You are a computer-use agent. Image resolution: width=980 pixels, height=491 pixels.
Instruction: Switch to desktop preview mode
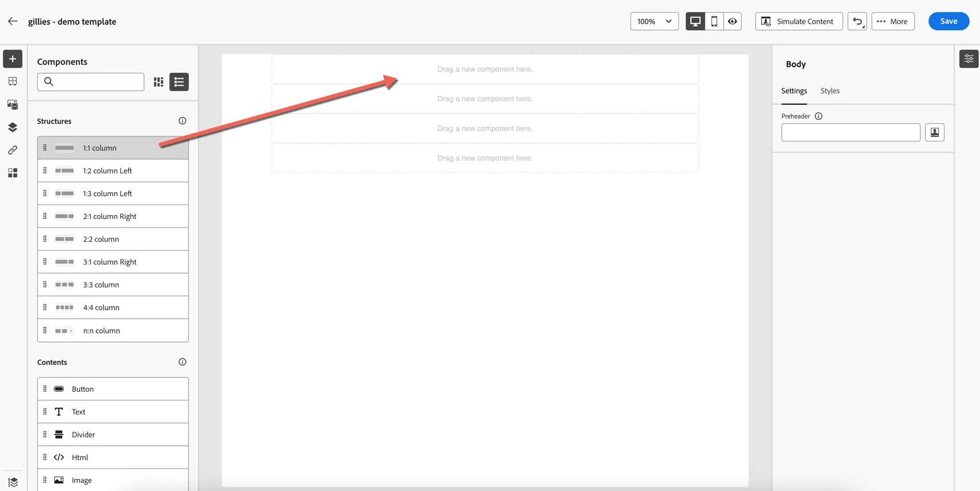click(696, 21)
